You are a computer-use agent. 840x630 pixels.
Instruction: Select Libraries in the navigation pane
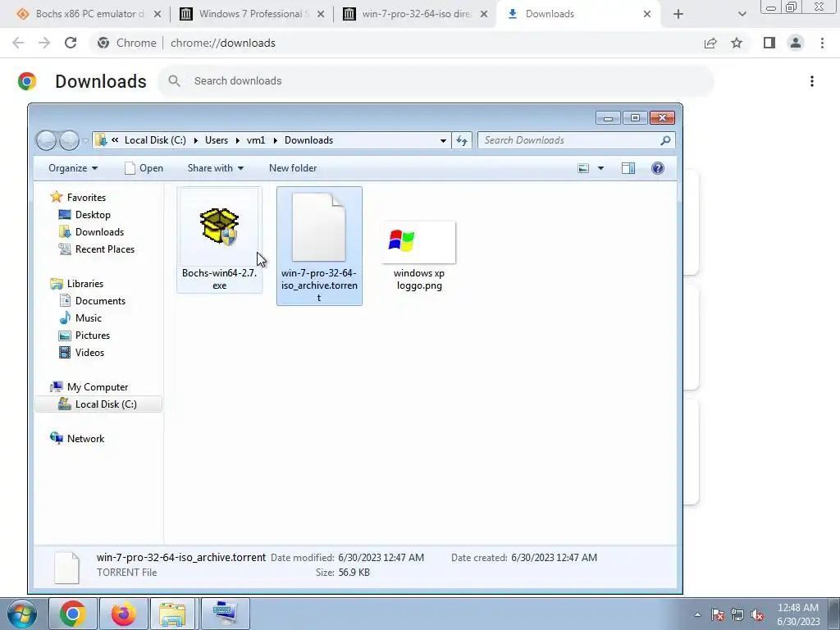tap(84, 284)
